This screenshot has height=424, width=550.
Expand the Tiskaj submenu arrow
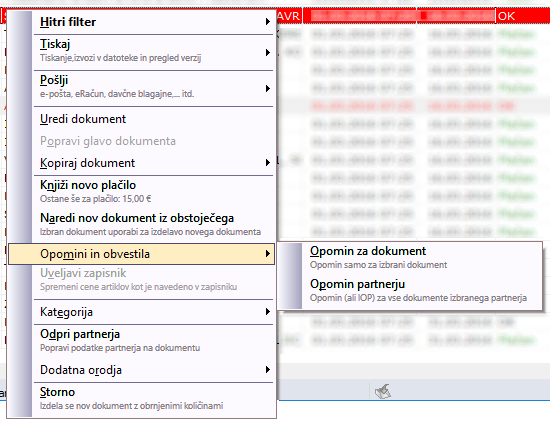(x=268, y=53)
